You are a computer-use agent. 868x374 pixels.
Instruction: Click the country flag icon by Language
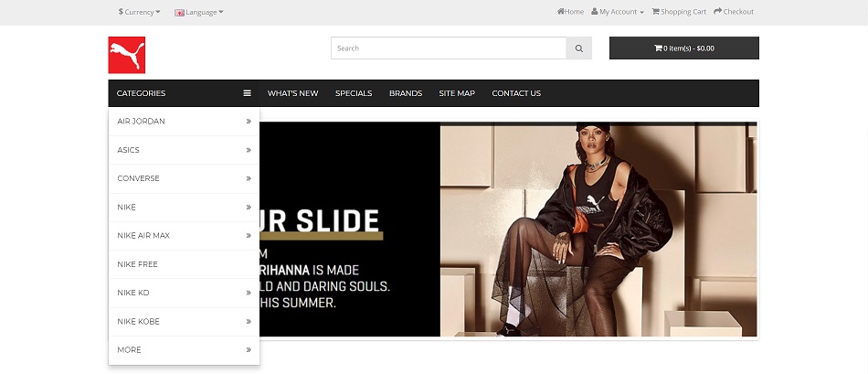[179, 12]
